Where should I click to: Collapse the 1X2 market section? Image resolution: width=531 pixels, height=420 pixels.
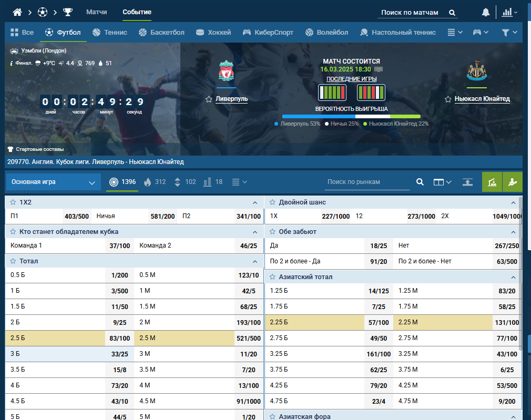tap(255, 202)
